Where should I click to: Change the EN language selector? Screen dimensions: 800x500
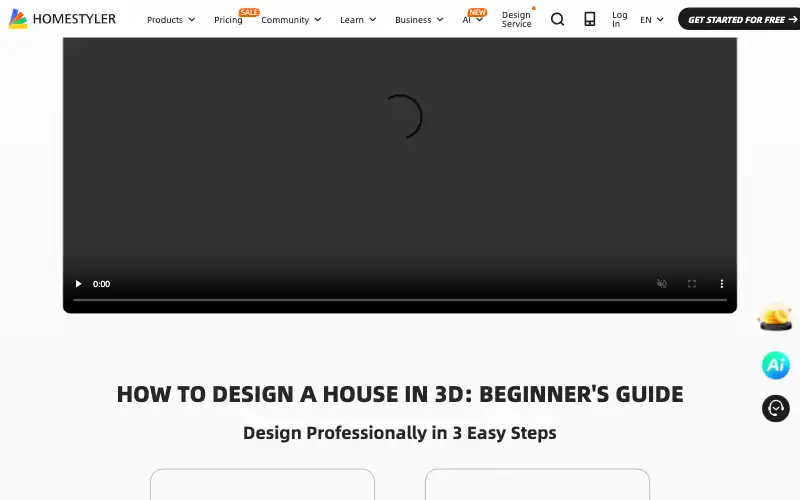click(652, 20)
